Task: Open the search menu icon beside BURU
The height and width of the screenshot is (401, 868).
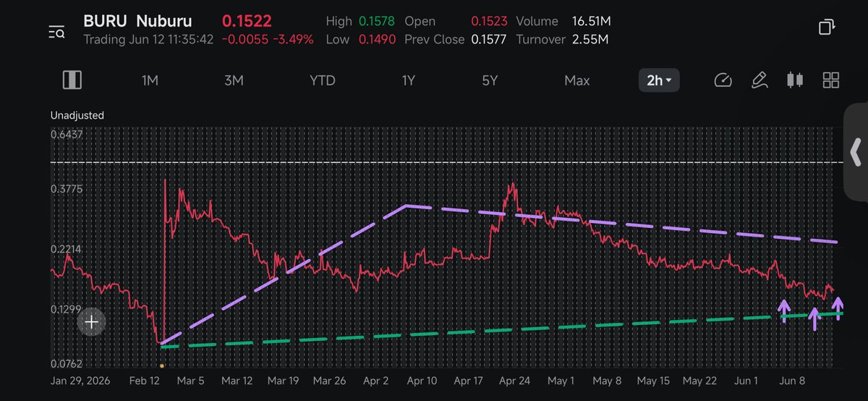Action: coord(57,30)
